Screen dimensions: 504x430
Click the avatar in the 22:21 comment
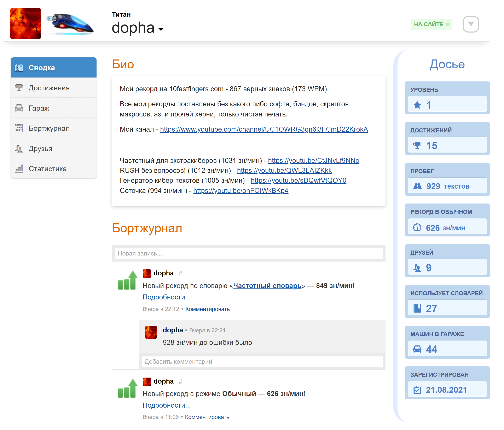[151, 332]
